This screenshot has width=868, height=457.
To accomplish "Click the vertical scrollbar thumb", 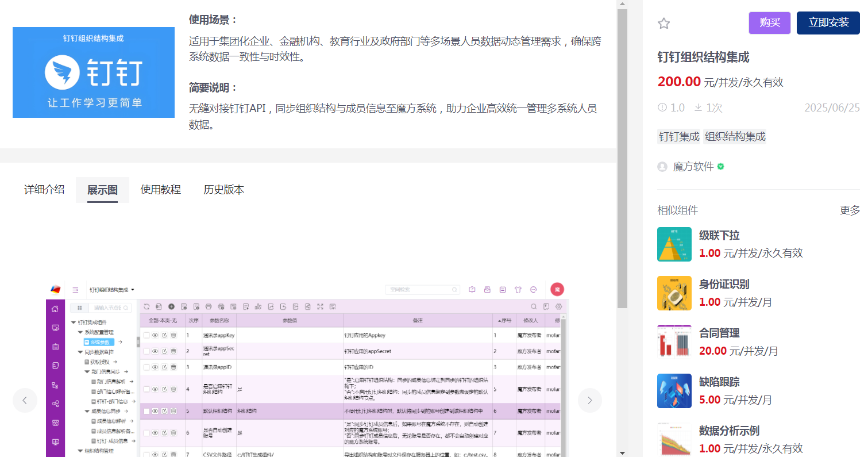I will 622,158.
